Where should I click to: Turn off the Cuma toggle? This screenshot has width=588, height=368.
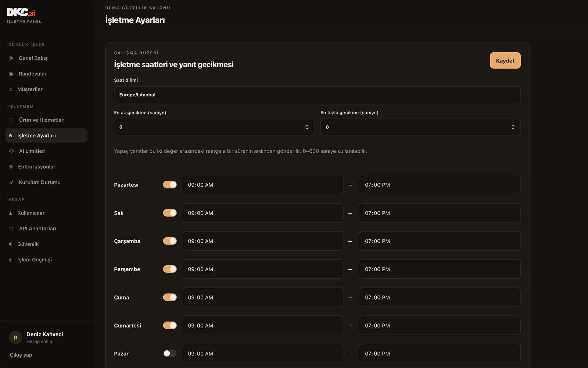[x=170, y=297]
